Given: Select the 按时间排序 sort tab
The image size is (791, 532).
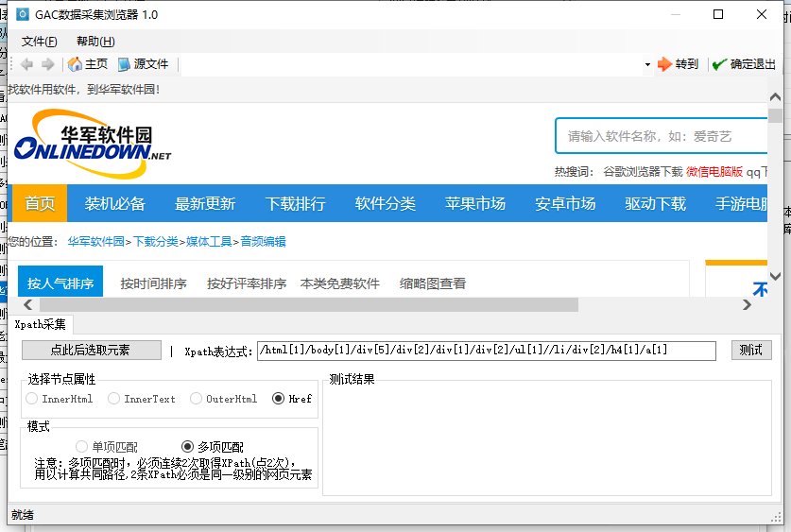Looking at the screenshot, I should [x=153, y=283].
